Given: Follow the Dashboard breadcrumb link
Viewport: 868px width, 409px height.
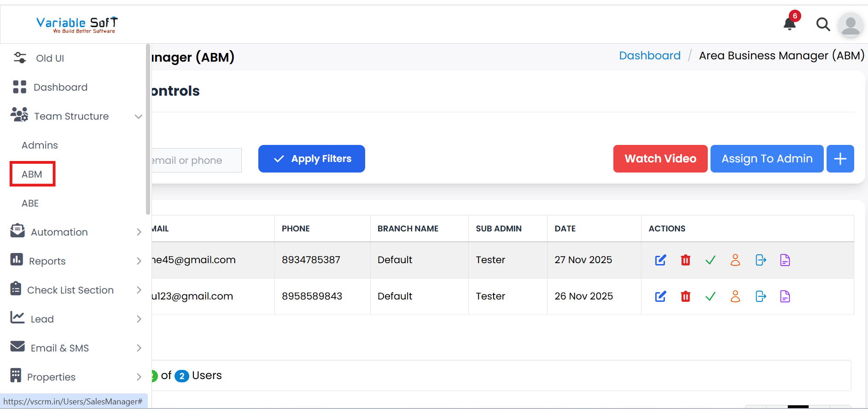Looking at the screenshot, I should 649,56.
